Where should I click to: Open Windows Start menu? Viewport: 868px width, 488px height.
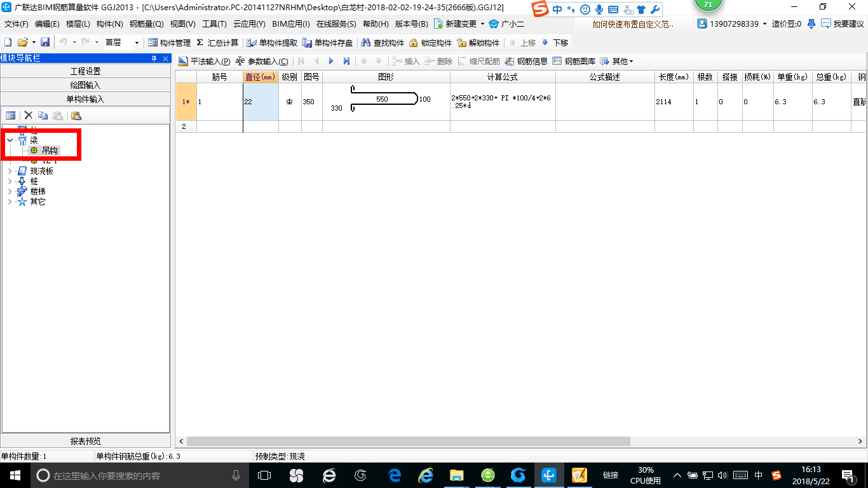point(14,475)
